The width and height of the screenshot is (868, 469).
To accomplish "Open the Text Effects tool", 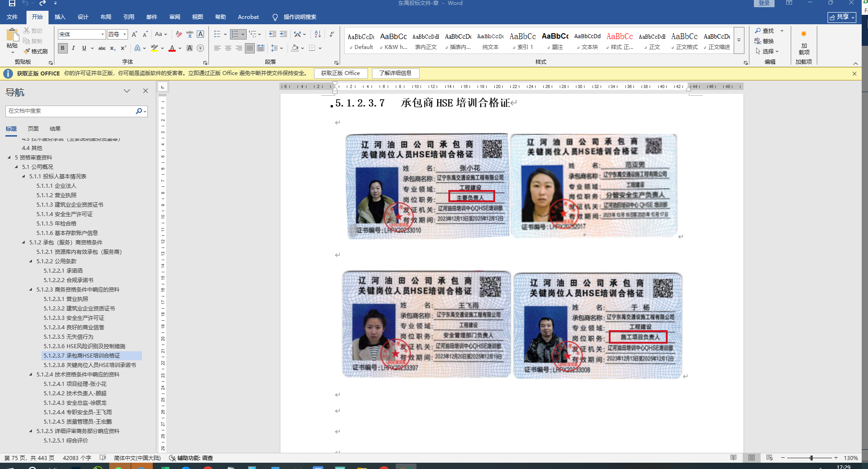I will tap(137, 48).
